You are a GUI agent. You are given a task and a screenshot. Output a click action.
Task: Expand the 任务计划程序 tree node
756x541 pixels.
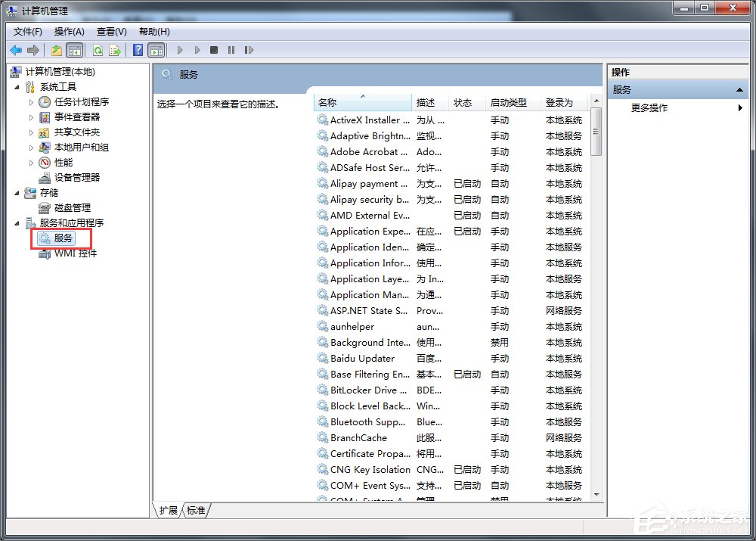[32, 101]
